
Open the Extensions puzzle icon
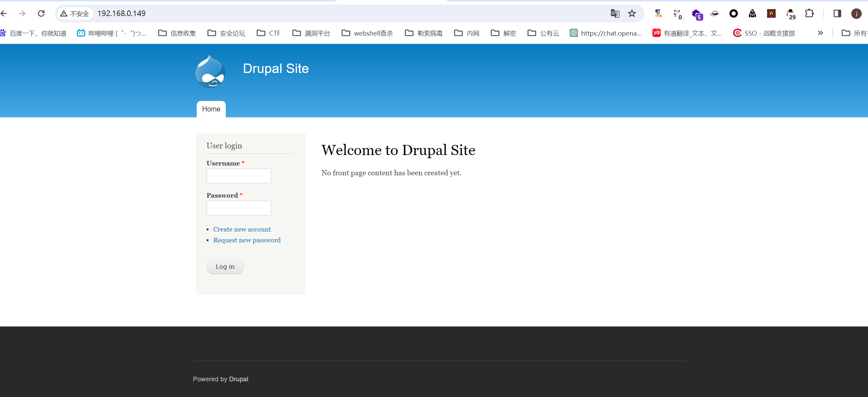pos(809,13)
